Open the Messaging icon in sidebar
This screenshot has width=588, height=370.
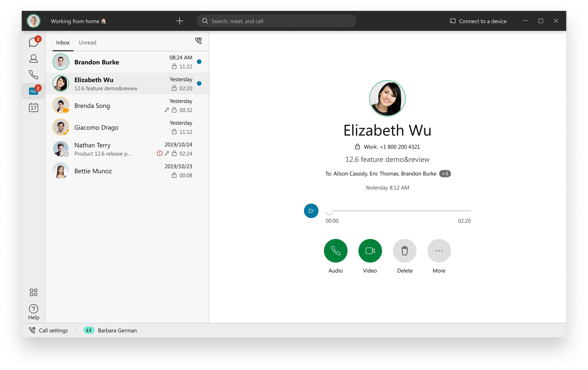(x=34, y=42)
